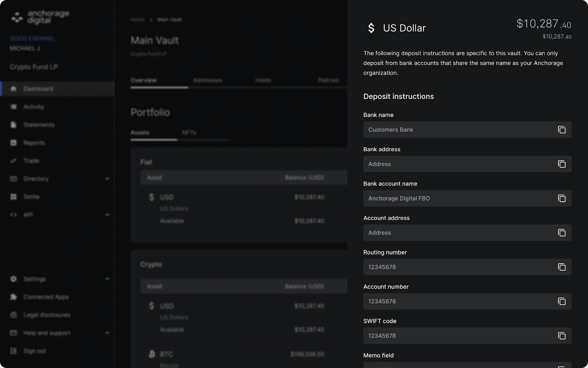The width and height of the screenshot is (588, 368).
Task: Click the Dashboard home icon
Action: click(14, 89)
